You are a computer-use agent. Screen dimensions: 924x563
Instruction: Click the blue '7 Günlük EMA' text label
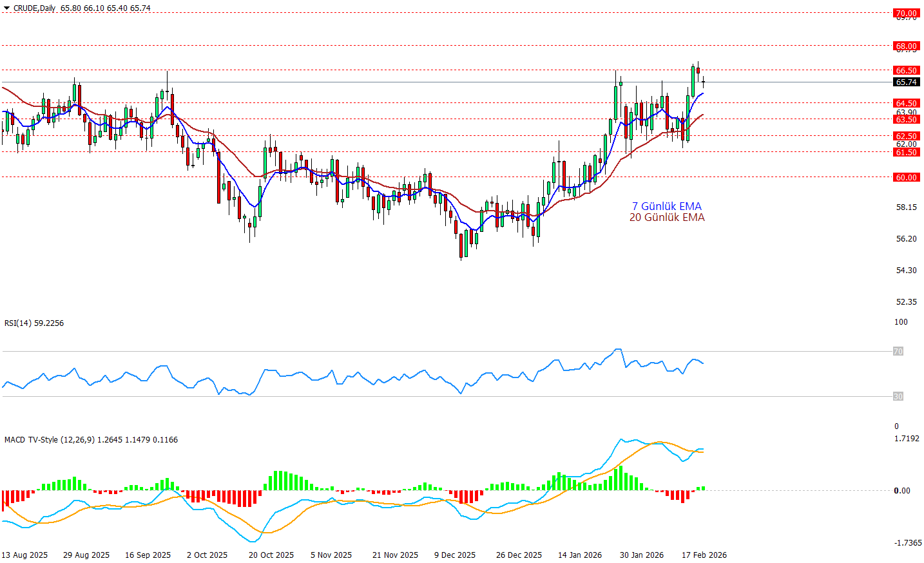coord(666,206)
